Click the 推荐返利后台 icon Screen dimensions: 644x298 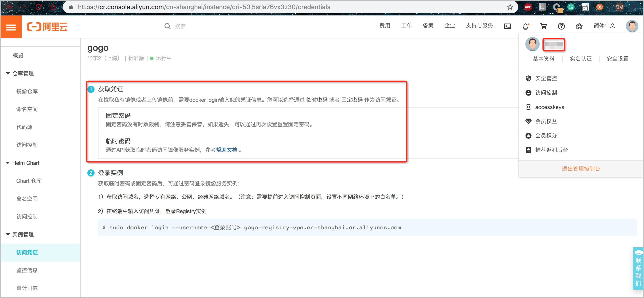(x=528, y=150)
